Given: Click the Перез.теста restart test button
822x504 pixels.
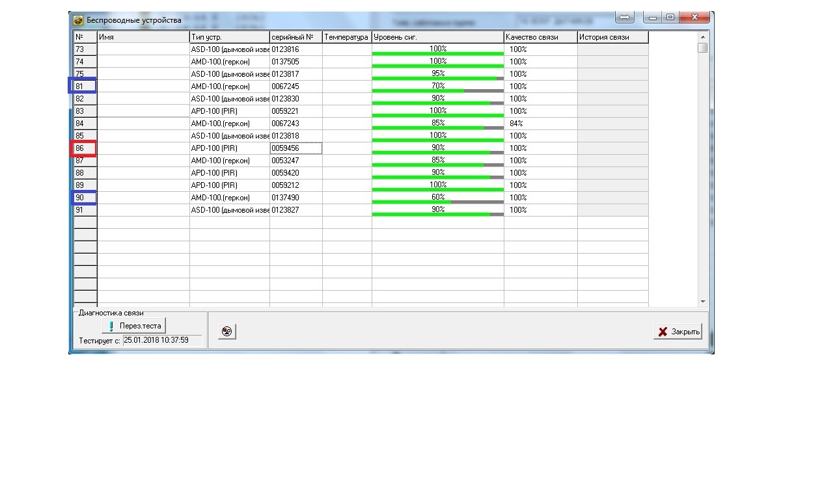Looking at the screenshot, I should tap(134, 325).
